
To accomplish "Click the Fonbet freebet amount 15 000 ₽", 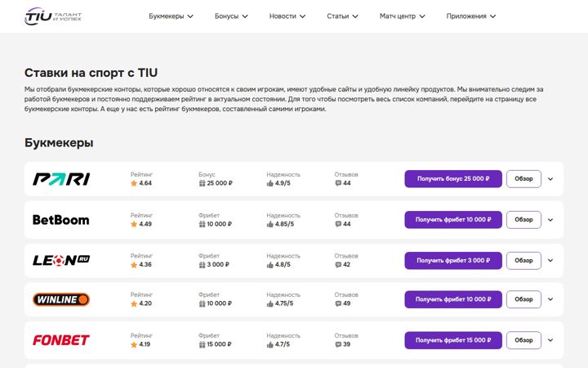I will click(x=220, y=344).
